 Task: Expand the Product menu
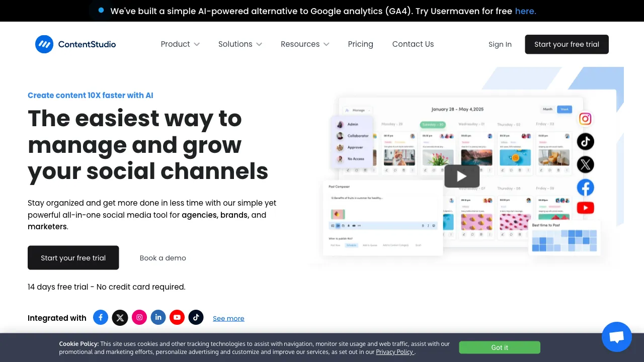180,44
